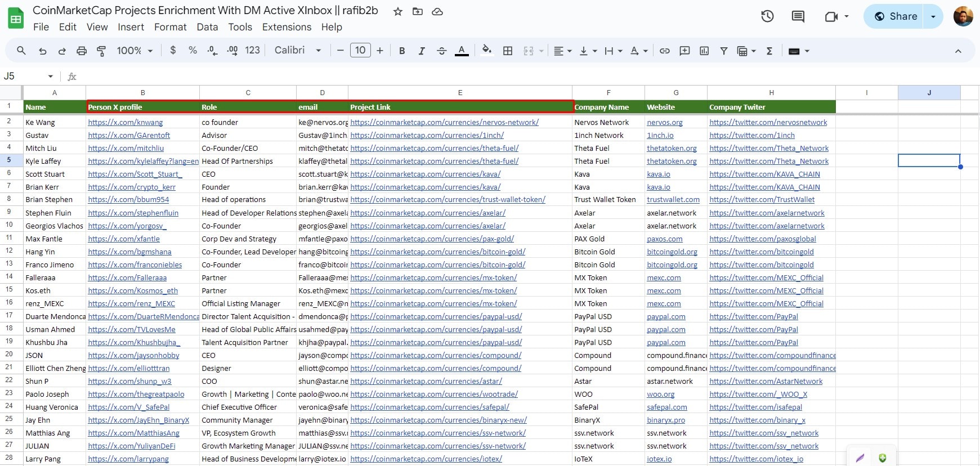Open the Extensions menu
This screenshot has height=466, width=980.
click(287, 27)
